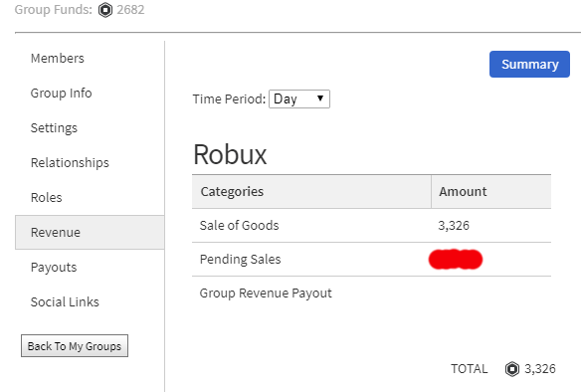Open the Payouts page
Screen dimensions: 581x392
point(54,268)
